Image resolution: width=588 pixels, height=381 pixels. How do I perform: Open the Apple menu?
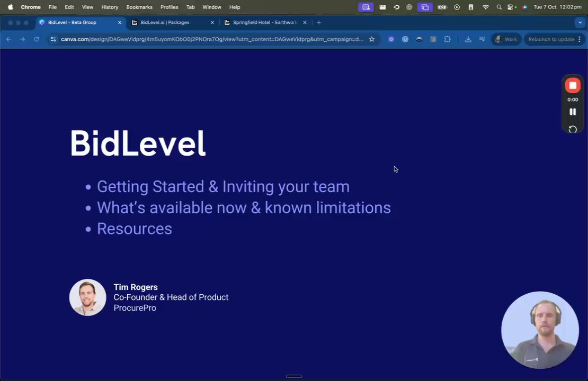[x=10, y=7]
